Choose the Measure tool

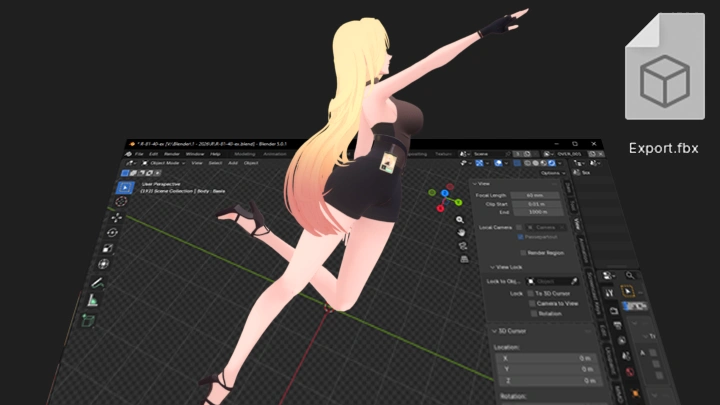(x=93, y=300)
